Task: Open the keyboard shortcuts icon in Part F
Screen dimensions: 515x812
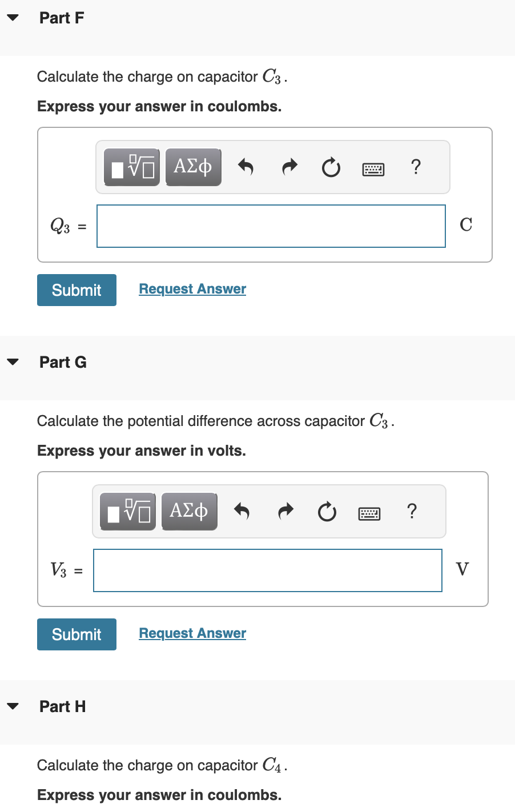Action: [x=373, y=167]
